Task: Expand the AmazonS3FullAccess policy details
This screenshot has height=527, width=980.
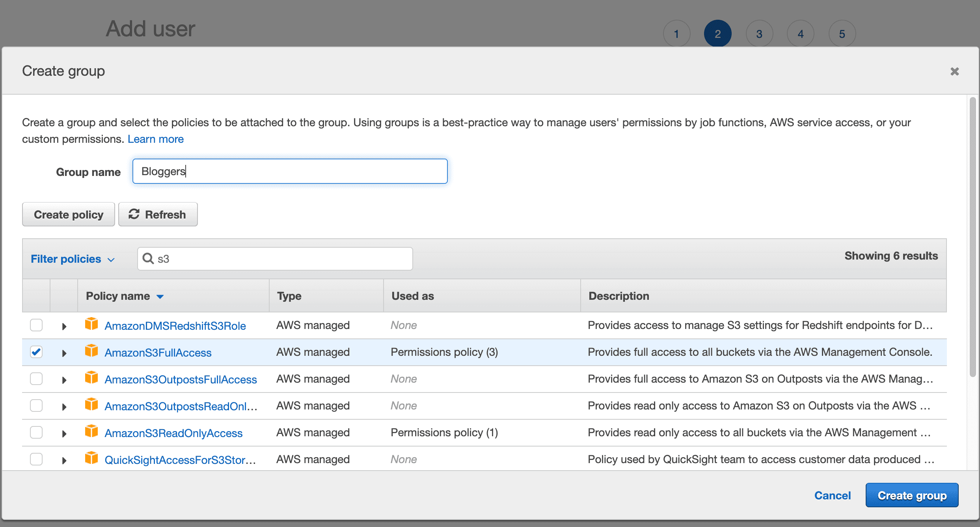Action: [64, 353]
